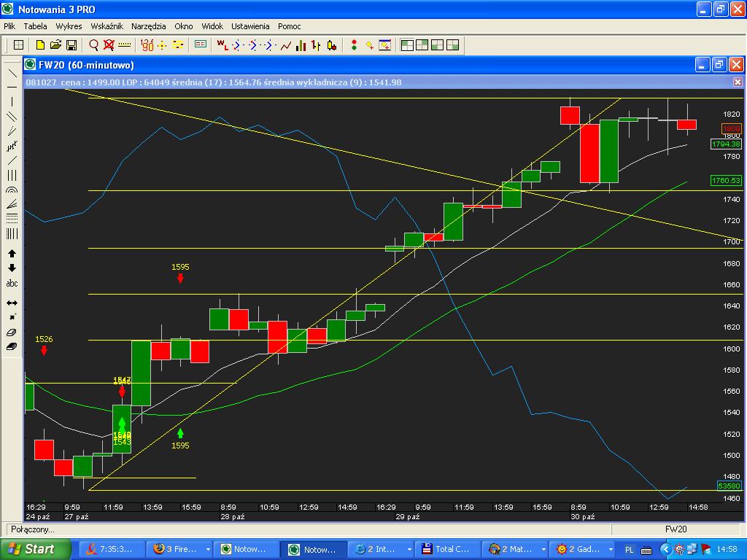The width and height of the screenshot is (747, 560).
Task: Create a new document with the yellow page icon
Action: tap(41, 45)
